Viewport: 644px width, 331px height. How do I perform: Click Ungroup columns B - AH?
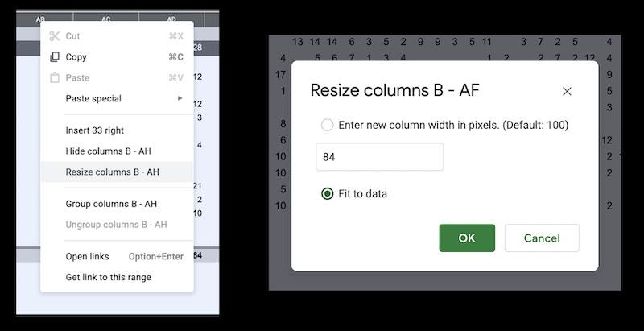click(x=116, y=225)
